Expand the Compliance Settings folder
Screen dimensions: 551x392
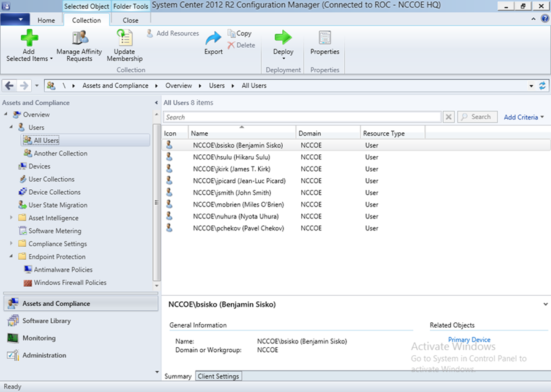11,243
